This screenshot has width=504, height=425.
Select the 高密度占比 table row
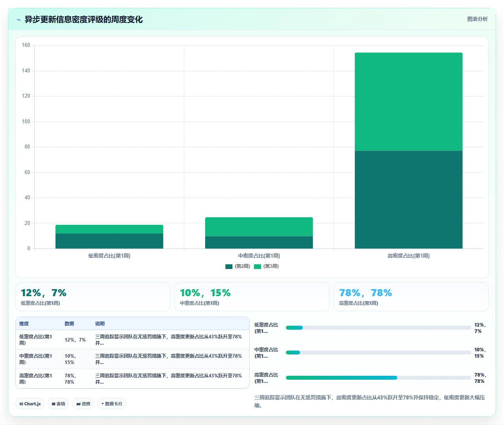point(132,379)
